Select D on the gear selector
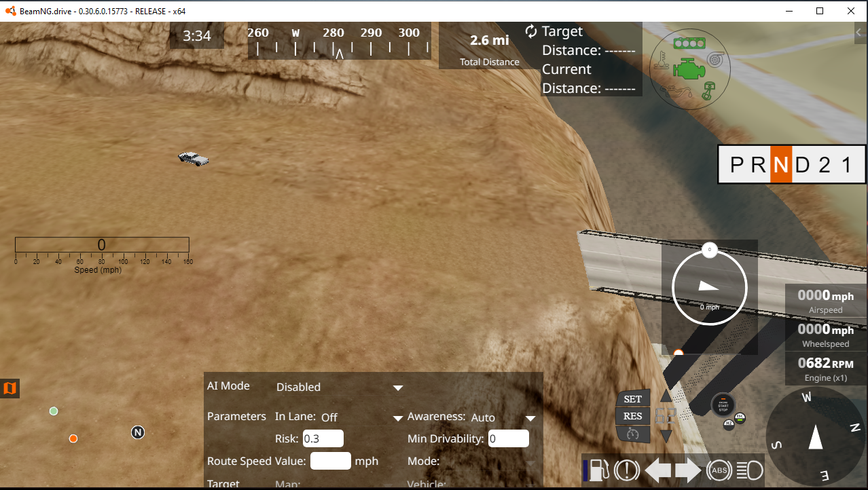This screenshot has width=868, height=490. click(803, 165)
